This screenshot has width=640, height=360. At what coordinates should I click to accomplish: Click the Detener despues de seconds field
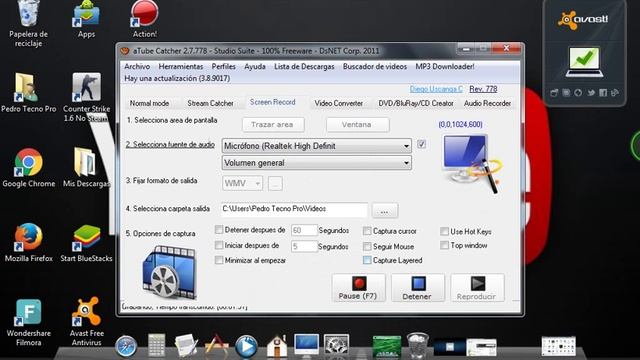click(x=304, y=230)
